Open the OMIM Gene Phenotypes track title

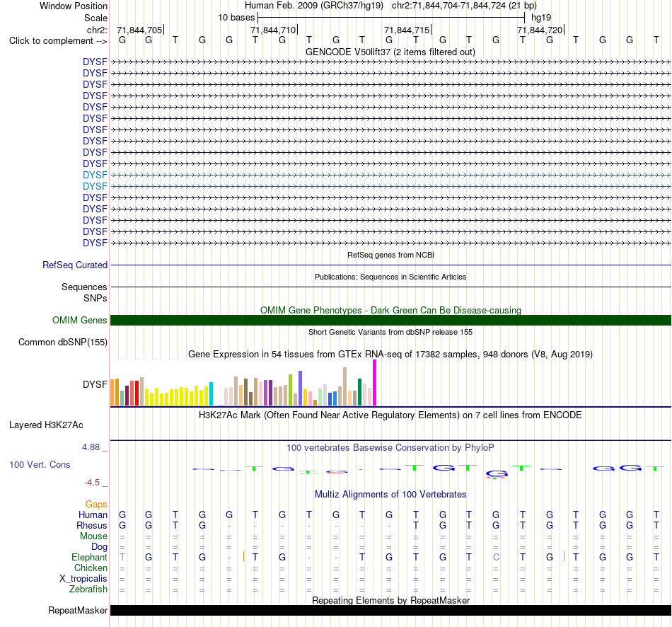(x=390, y=310)
